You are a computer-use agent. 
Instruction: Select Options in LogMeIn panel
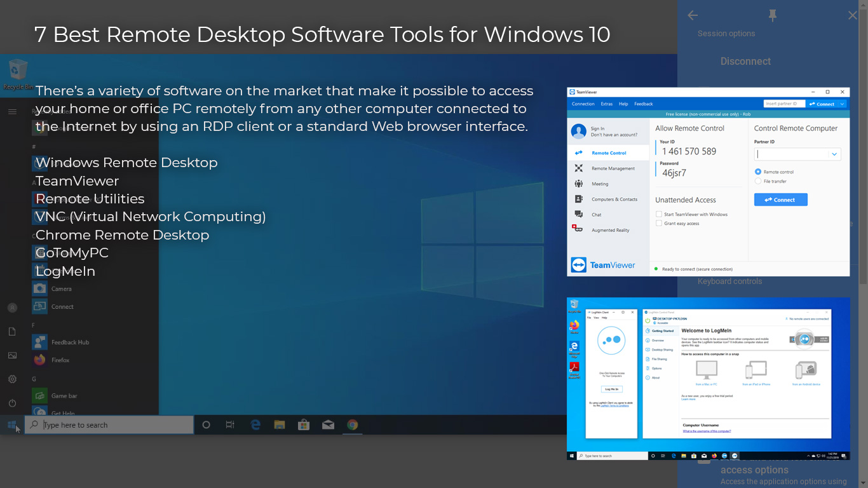click(654, 368)
